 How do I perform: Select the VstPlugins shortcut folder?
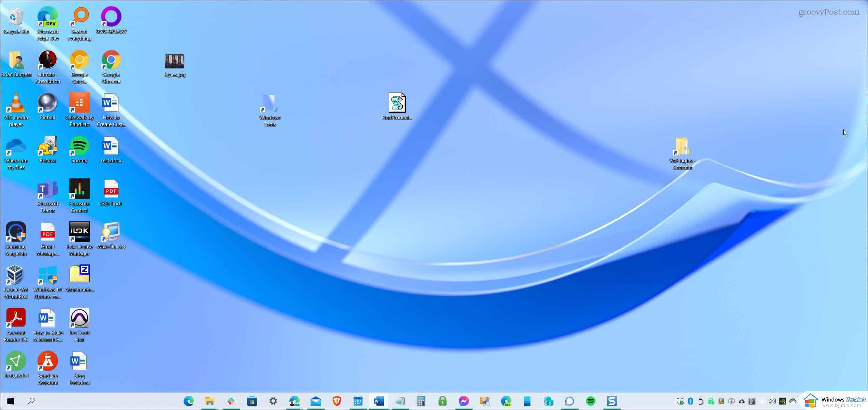[x=682, y=153]
